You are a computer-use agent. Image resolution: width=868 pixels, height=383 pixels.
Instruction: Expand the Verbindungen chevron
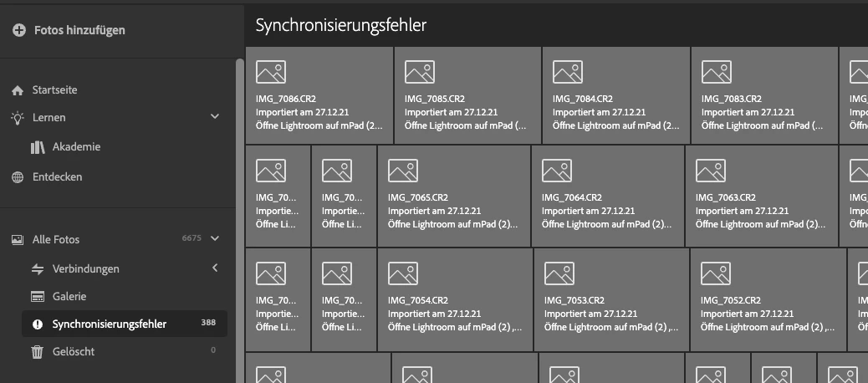tap(215, 268)
